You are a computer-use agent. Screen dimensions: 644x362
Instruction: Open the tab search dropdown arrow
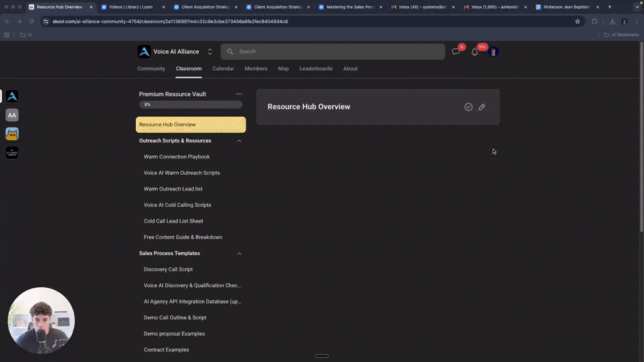(x=637, y=7)
